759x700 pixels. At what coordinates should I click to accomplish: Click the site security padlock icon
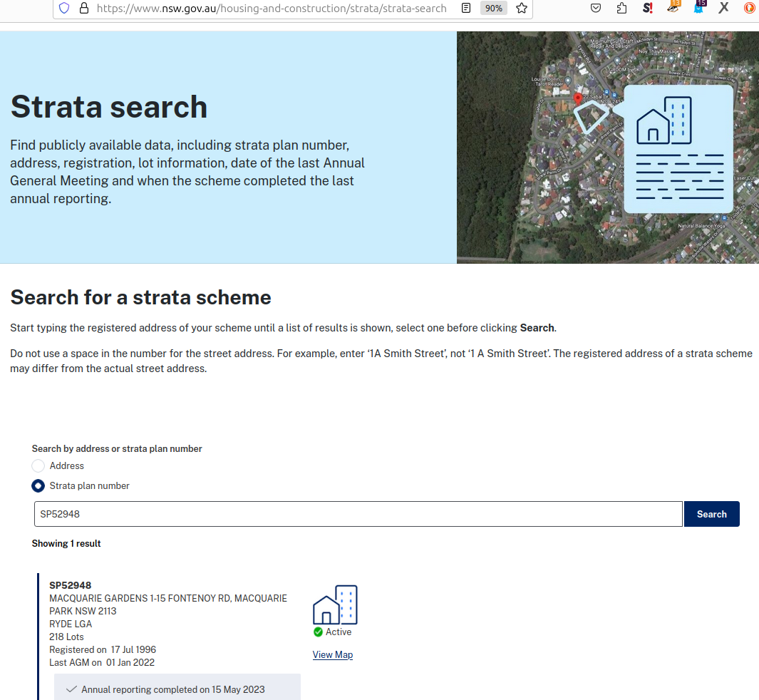pyautogui.click(x=84, y=9)
